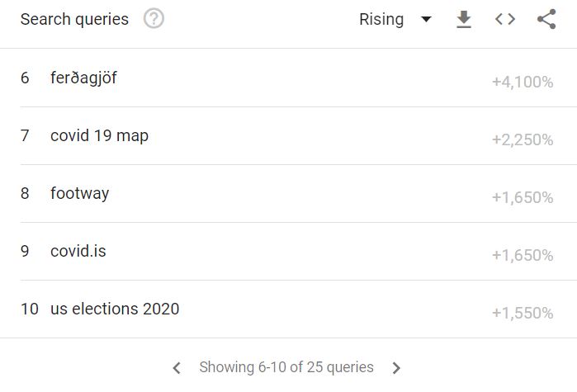Click the Search queries heading

click(74, 19)
